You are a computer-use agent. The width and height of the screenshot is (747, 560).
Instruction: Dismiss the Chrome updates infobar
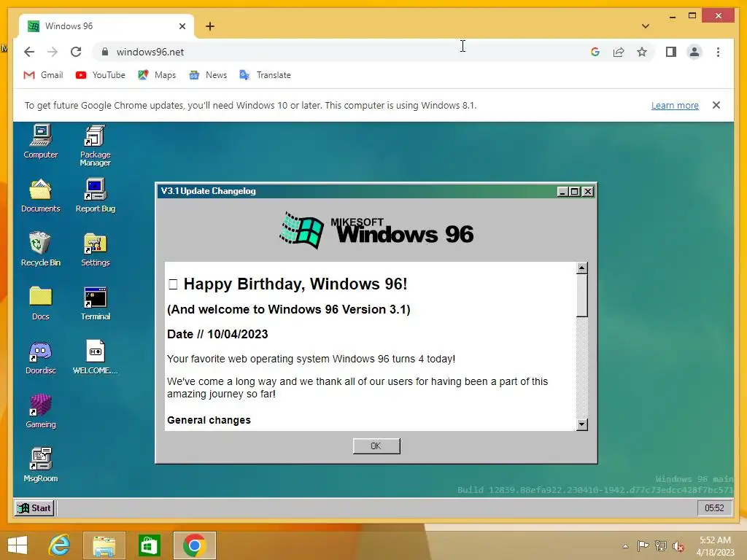point(716,105)
